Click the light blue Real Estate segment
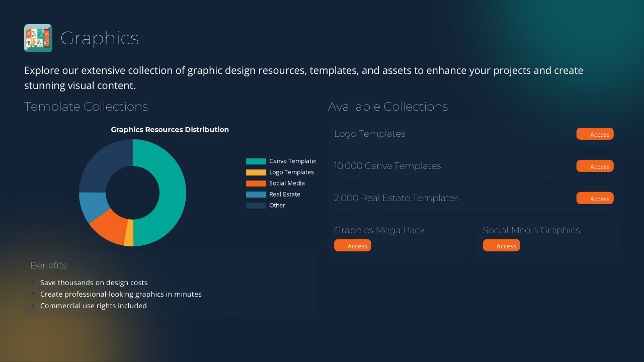This screenshot has width=644, height=362. [91, 206]
